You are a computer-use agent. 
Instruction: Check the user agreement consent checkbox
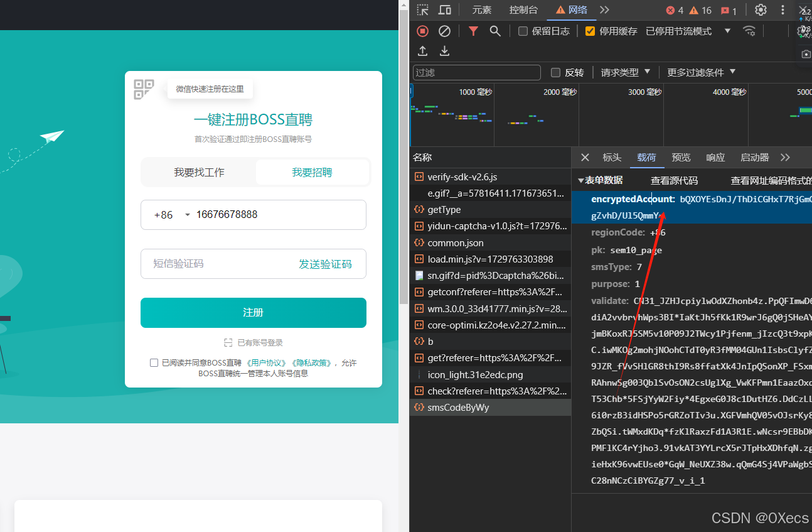tap(154, 363)
